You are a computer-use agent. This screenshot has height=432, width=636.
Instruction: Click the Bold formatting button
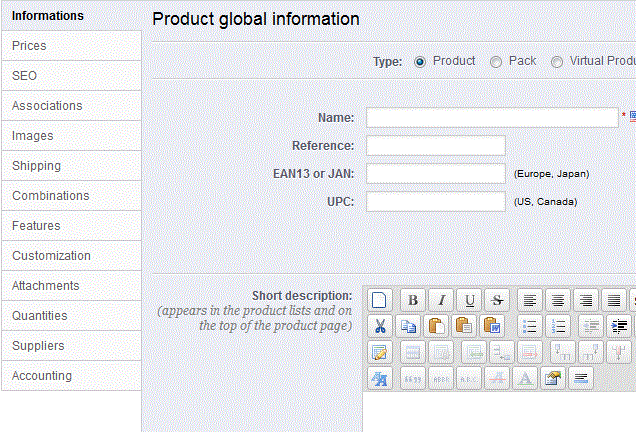[412, 300]
